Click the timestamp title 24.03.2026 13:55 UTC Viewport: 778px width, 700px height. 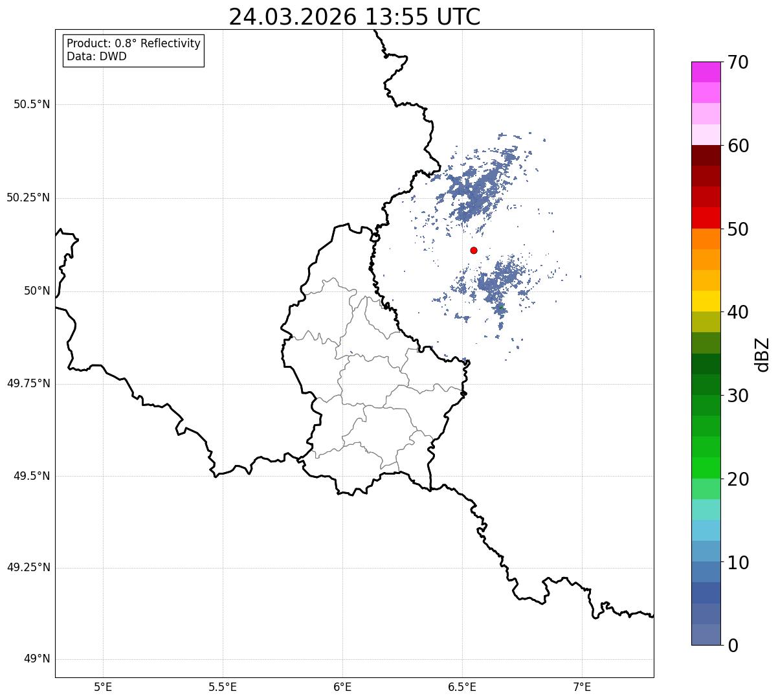click(x=355, y=17)
